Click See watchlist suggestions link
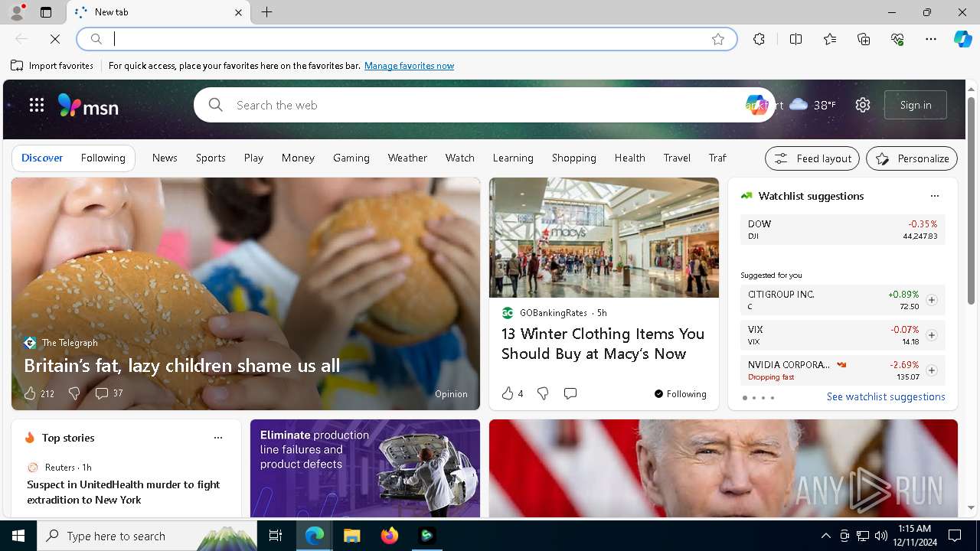 pos(886,396)
